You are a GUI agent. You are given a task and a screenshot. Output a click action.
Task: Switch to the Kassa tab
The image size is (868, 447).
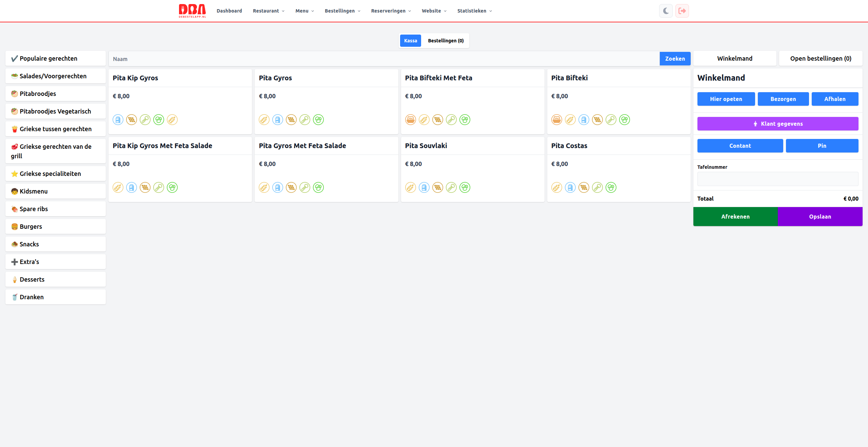tap(411, 41)
